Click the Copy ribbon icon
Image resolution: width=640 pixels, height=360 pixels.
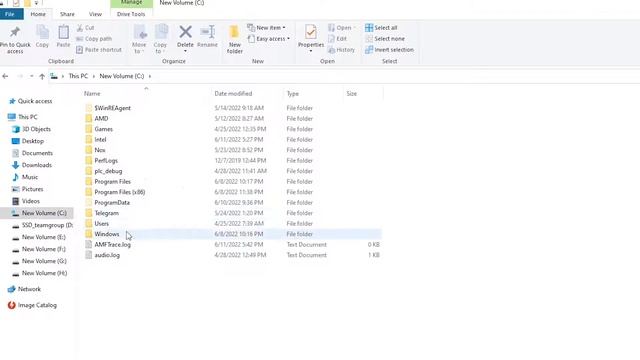pyautogui.click(x=42, y=32)
